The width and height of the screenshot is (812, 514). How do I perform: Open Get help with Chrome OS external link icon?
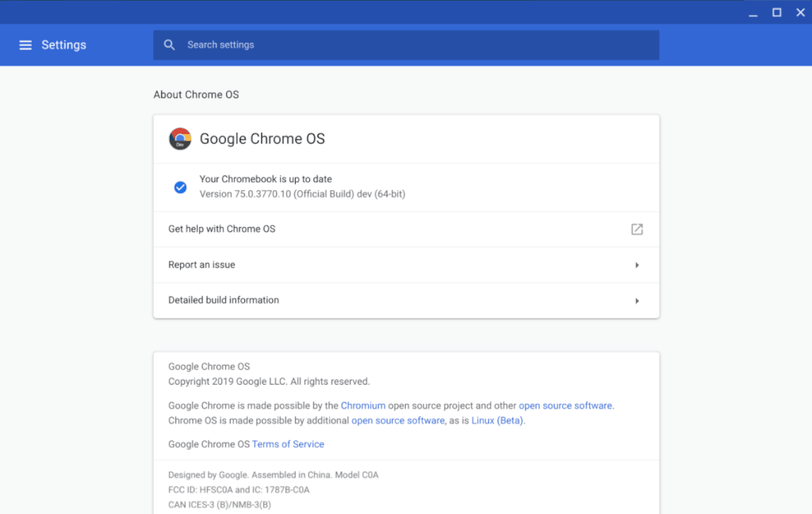coord(637,229)
